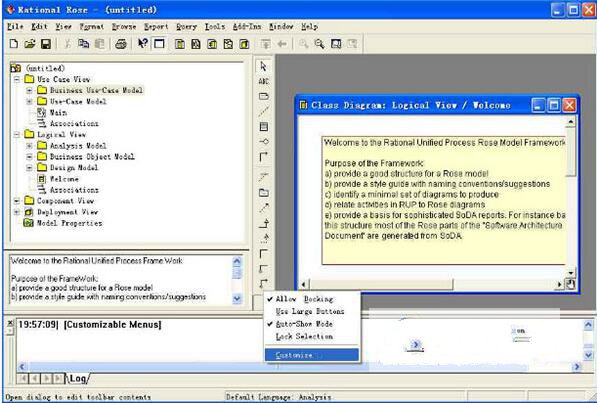
Task: Collapse the Use Case View node
Action: (x=17, y=80)
